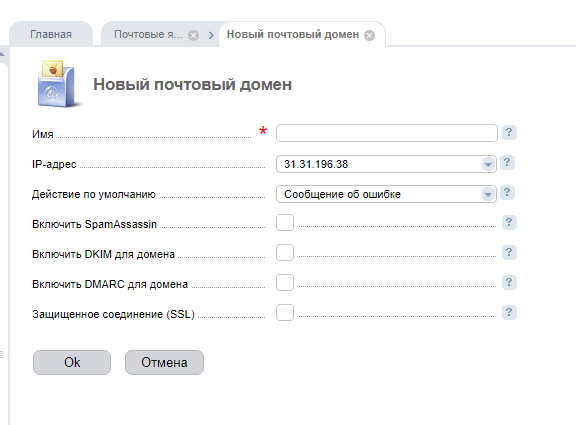Open the Сообщение об ошибке dropdown
Image resolution: width=576 pixels, height=425 pixels.
click(x=386, y=194)
